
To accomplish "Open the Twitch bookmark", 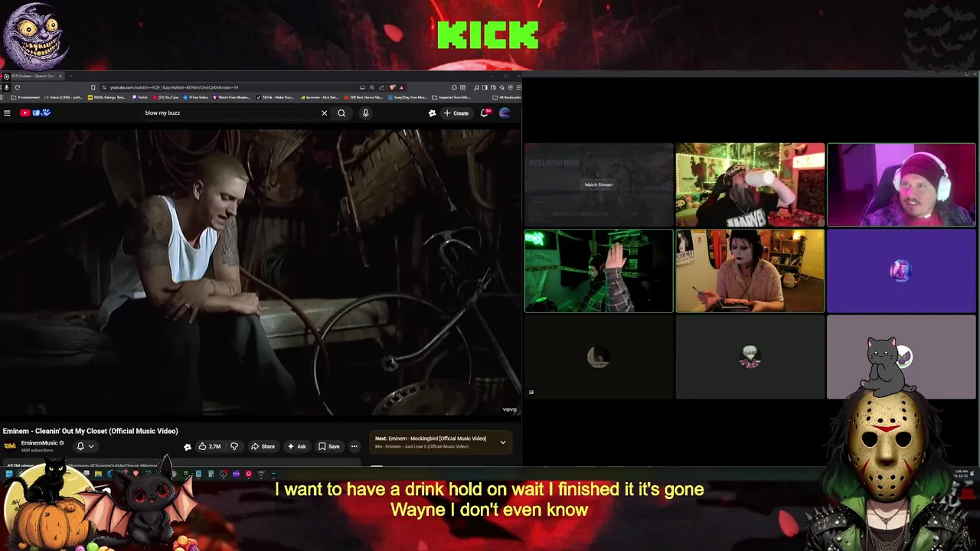I will (139, 97).
